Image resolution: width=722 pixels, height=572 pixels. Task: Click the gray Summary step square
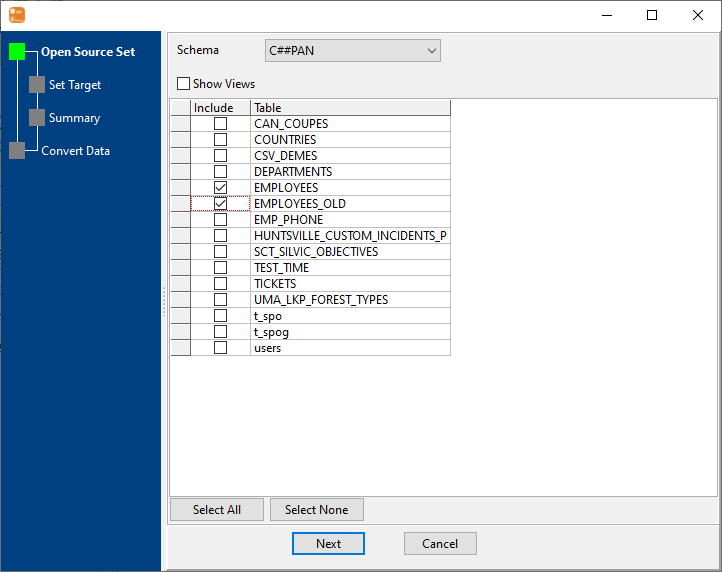[37, 118]
